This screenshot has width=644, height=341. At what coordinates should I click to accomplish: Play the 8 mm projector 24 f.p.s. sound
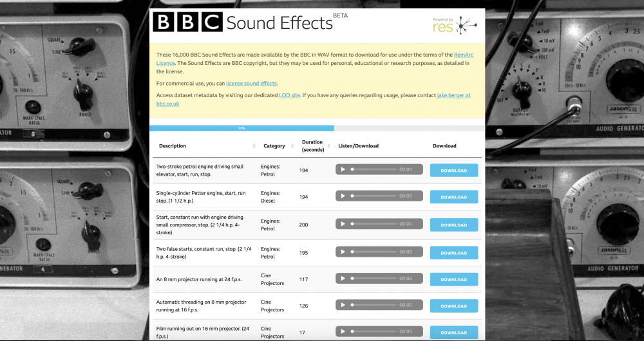coord(343,279)
